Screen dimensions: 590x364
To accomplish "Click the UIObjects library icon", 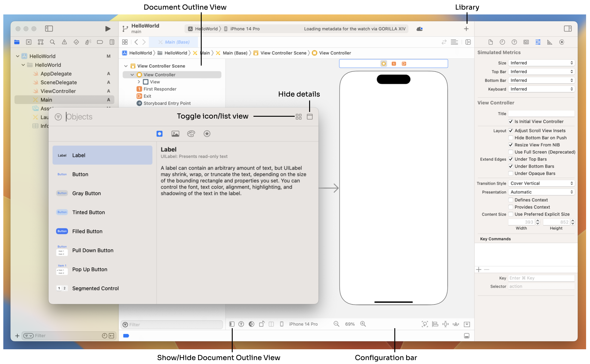I will point(159,134).
